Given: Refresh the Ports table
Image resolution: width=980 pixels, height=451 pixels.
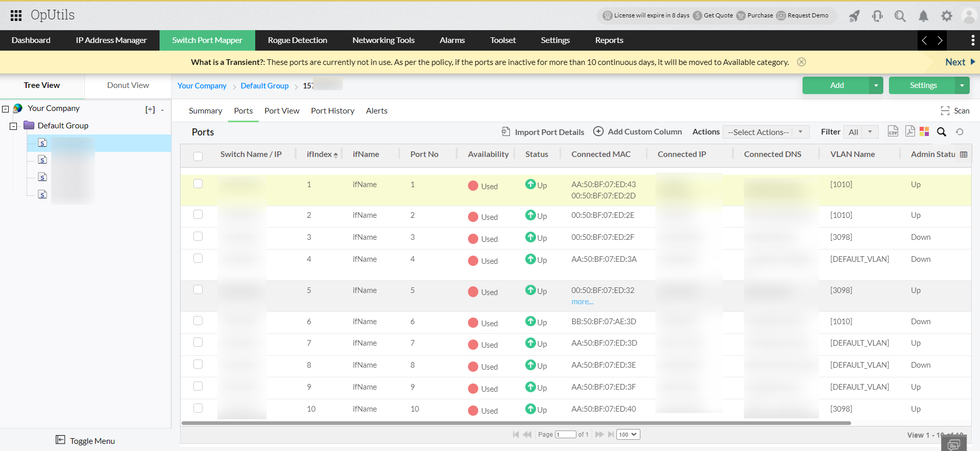Looking at the screenshot, I should 960,132.
